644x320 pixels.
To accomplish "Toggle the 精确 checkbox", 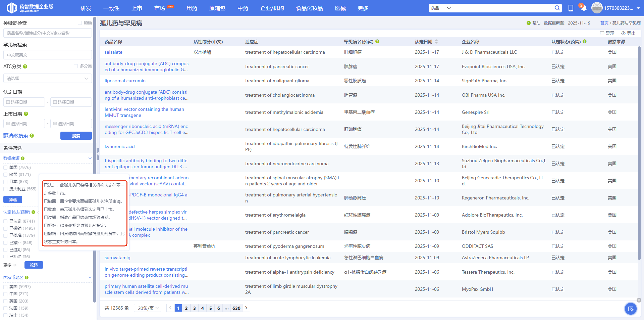I will tap(80, 23).
